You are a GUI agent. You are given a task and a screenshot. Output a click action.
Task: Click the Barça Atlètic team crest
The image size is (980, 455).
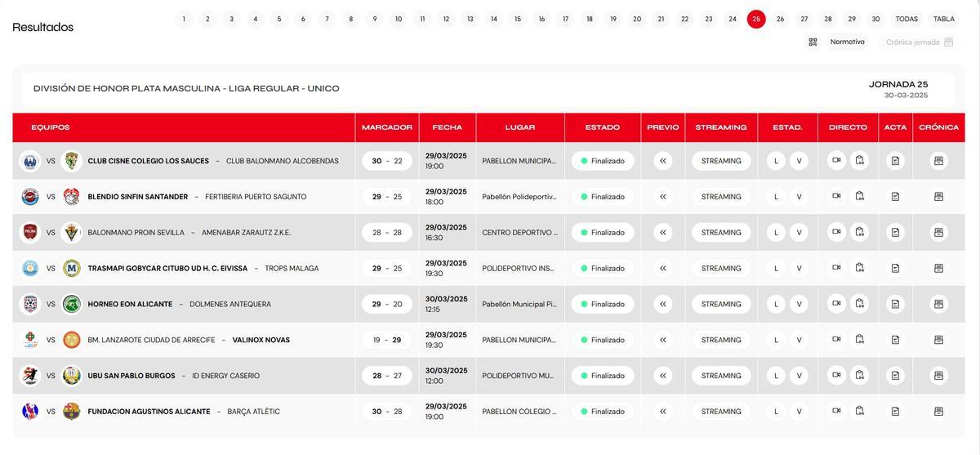click(x=72, y=412)
